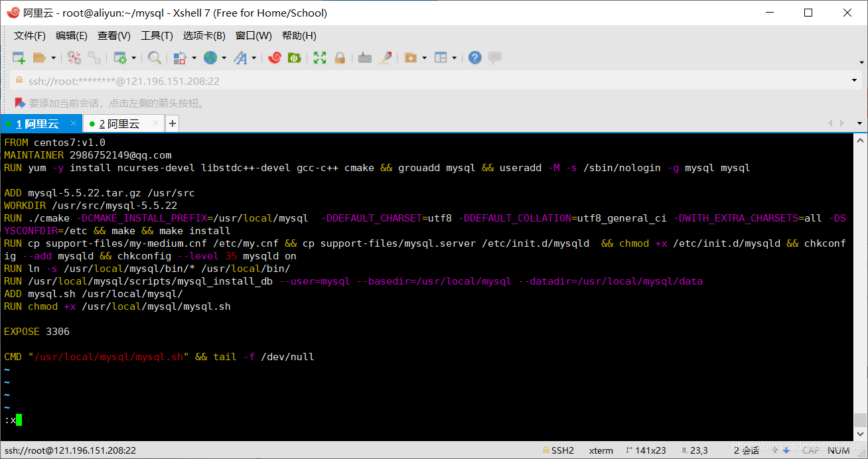Click the 141x23 terminal size entry

tap(646, 450)
